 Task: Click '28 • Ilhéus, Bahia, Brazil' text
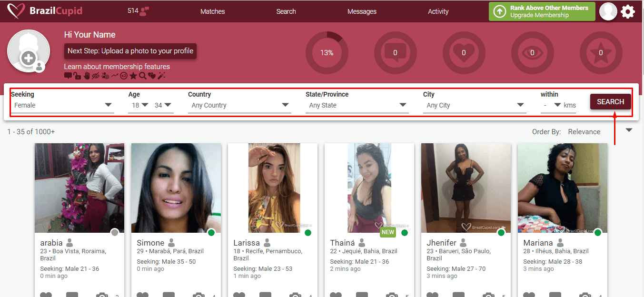tap(556, 251)
